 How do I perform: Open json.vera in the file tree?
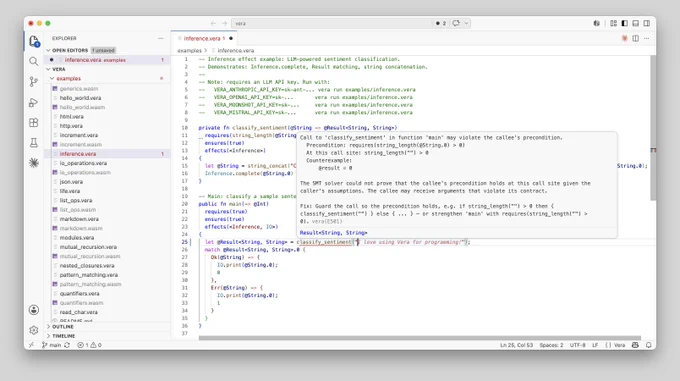coord(71,182)
